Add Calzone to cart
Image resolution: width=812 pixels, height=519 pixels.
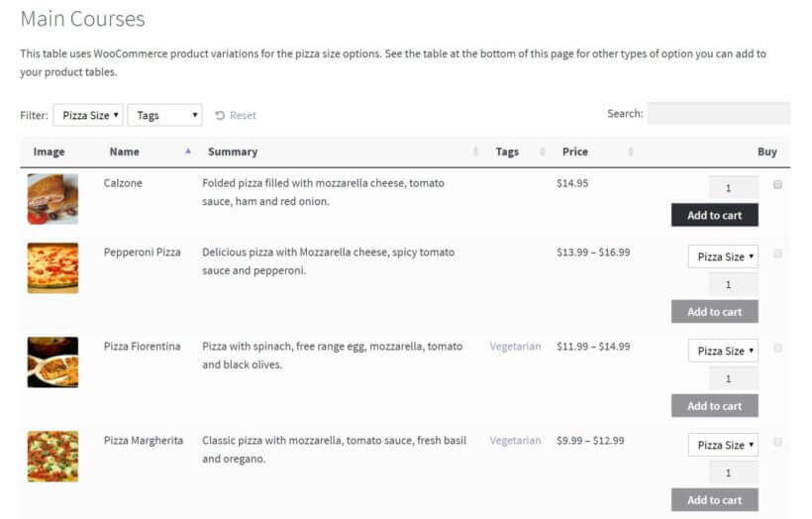[x=714, y=215]
